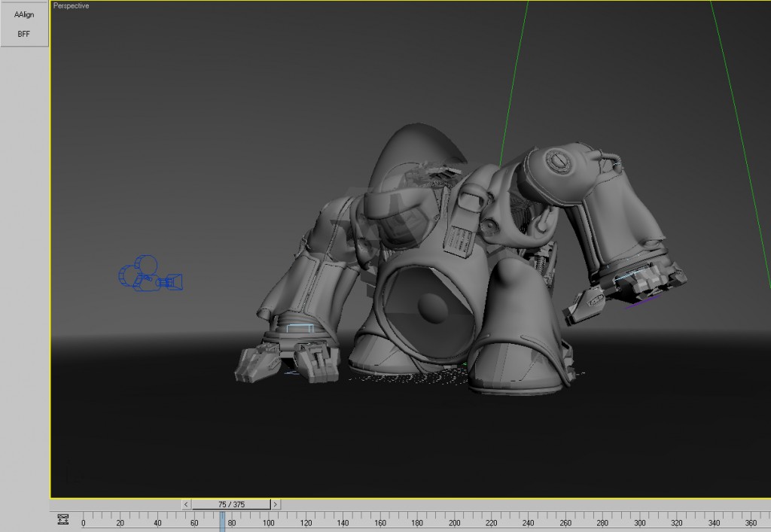Open Mini Curve Editor icon beside the trackbar
This screenshot has width=771, height=532.
coord(63,519)
